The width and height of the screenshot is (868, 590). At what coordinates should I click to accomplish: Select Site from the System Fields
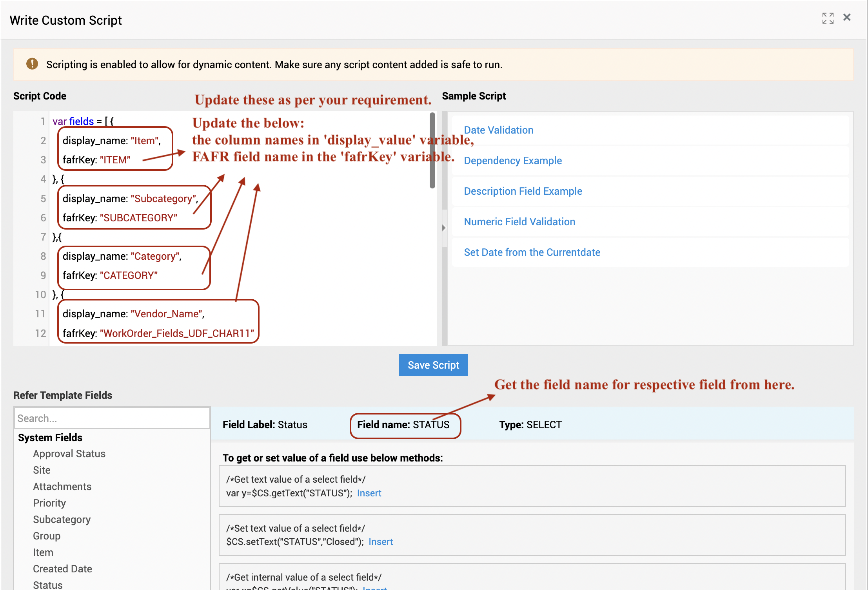click(x=42, y=470)
